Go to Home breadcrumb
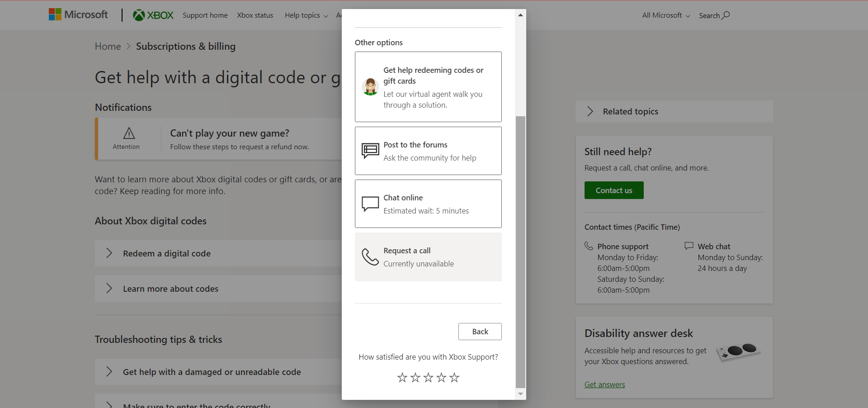The width and height of the screenshot is (868, 408). click(x=108, y=46)
